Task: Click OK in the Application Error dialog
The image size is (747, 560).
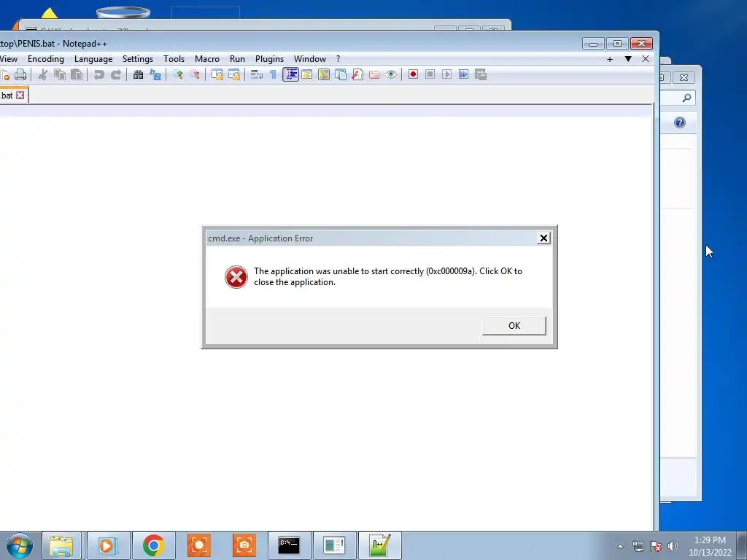Action: click(514, 326)
